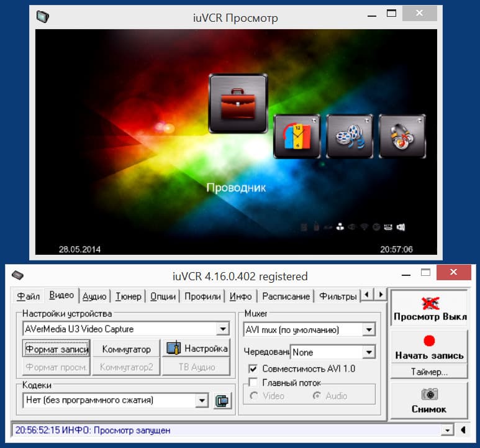This screenshot has height=448, width=480.
Task: Switch to the Опции tab
Action: 163,296
